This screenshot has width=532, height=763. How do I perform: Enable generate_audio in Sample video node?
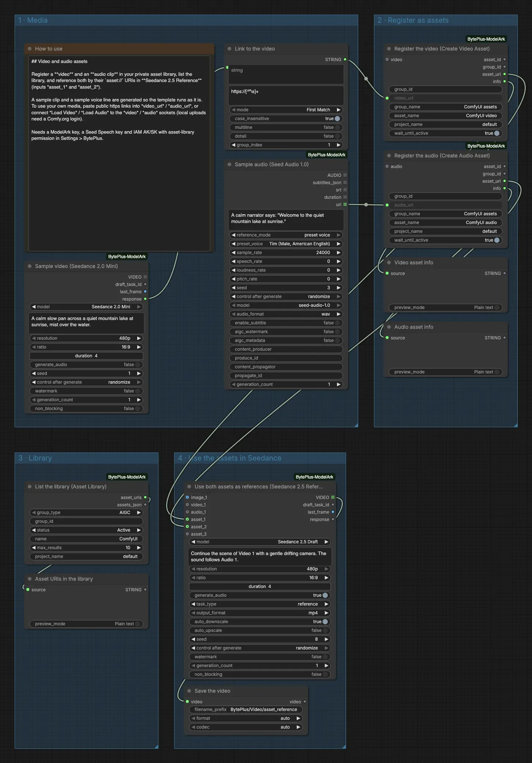pyautogui.click(x=138, y=365)
